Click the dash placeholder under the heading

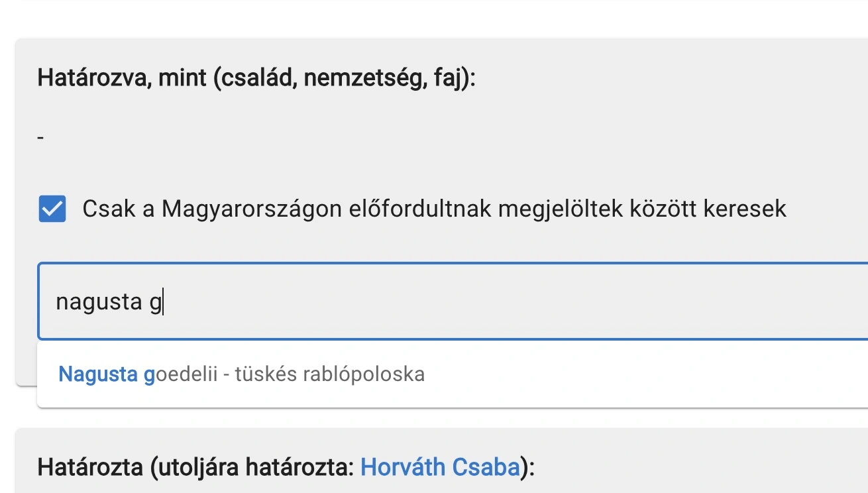point(40,136)
